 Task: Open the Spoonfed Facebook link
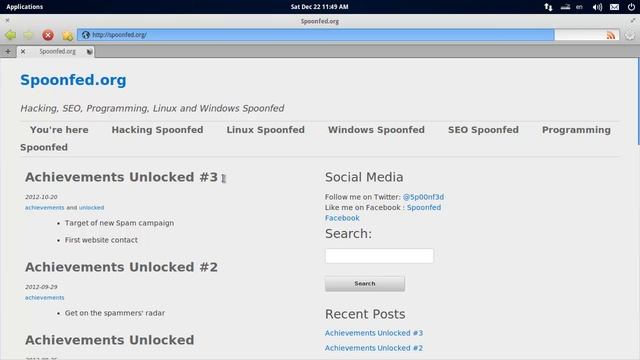pyautogui.click(x=424, y=207)
